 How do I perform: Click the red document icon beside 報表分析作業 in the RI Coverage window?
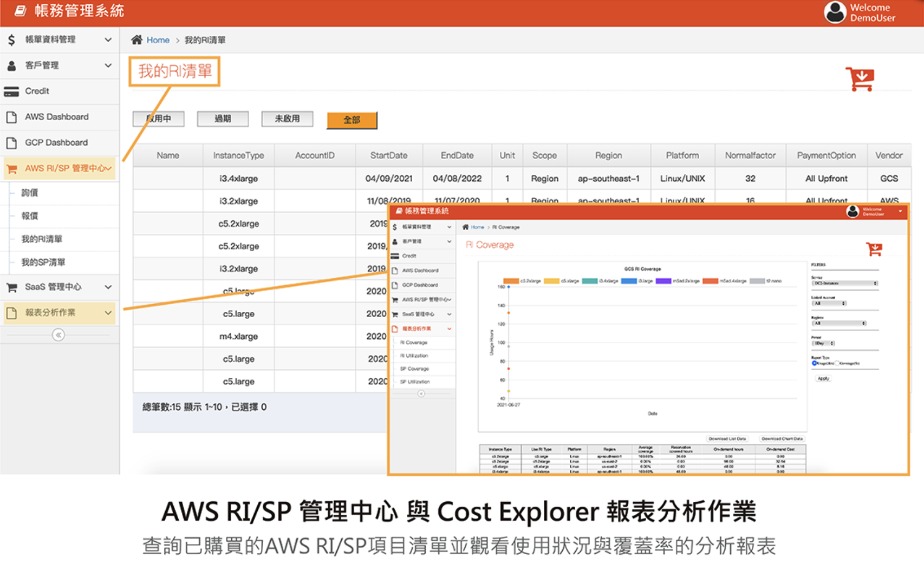coord(395,329)
